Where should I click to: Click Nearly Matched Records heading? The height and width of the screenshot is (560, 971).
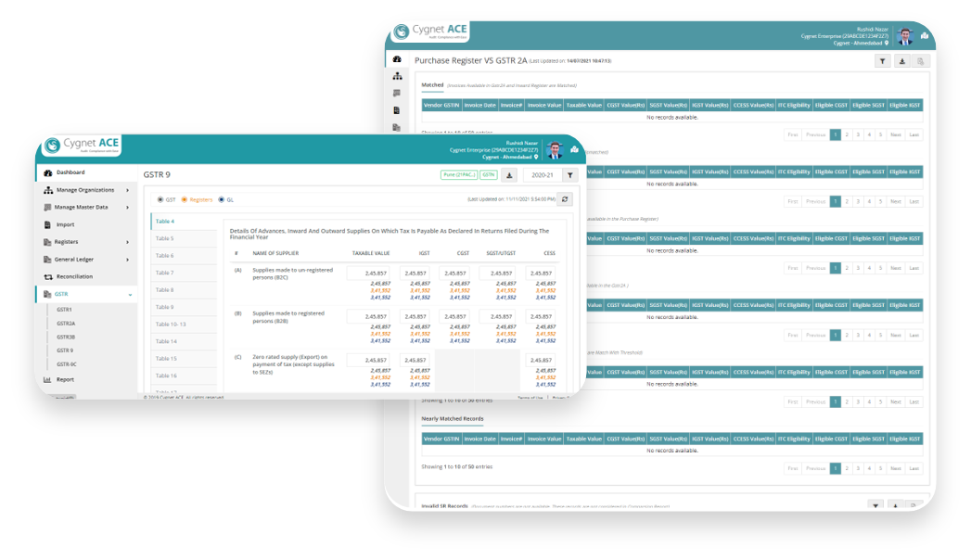[452, 419]
